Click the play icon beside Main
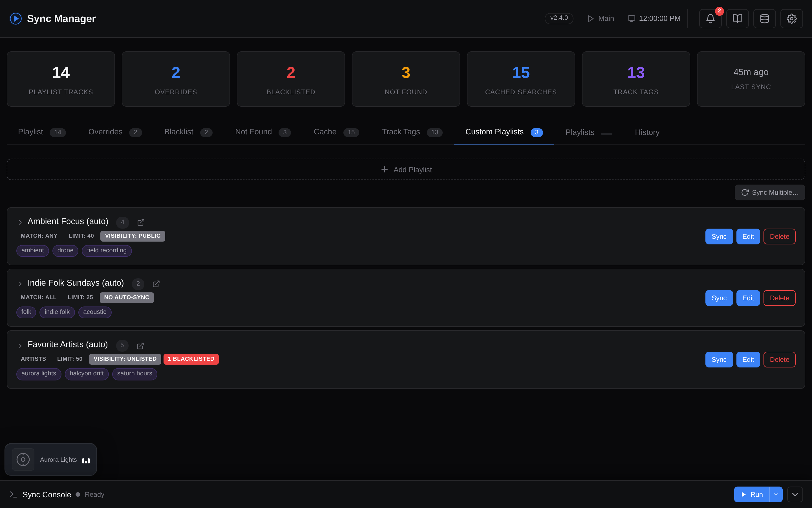This screenshot has height=508, width=812. click(x=591, y=18)
